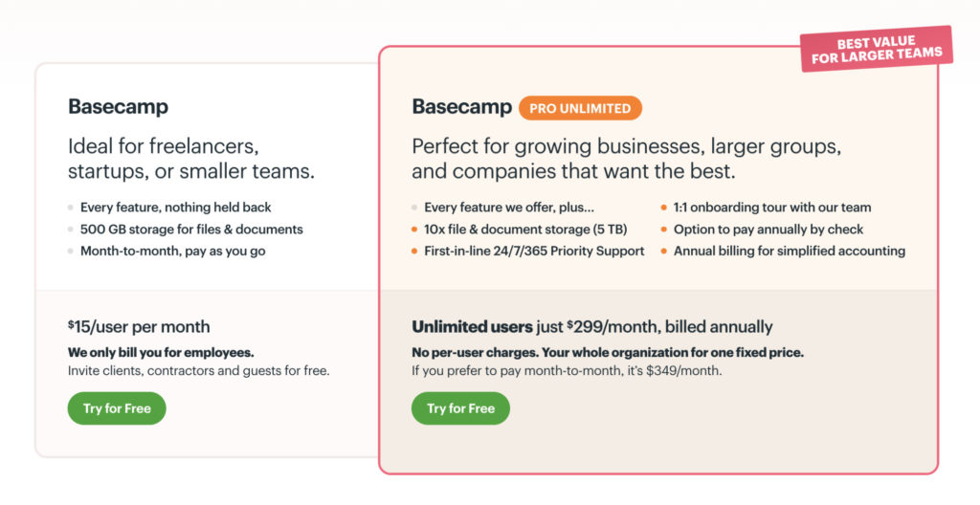Click the gray bullet by Every feature, nothing held back

coord(71,208)
